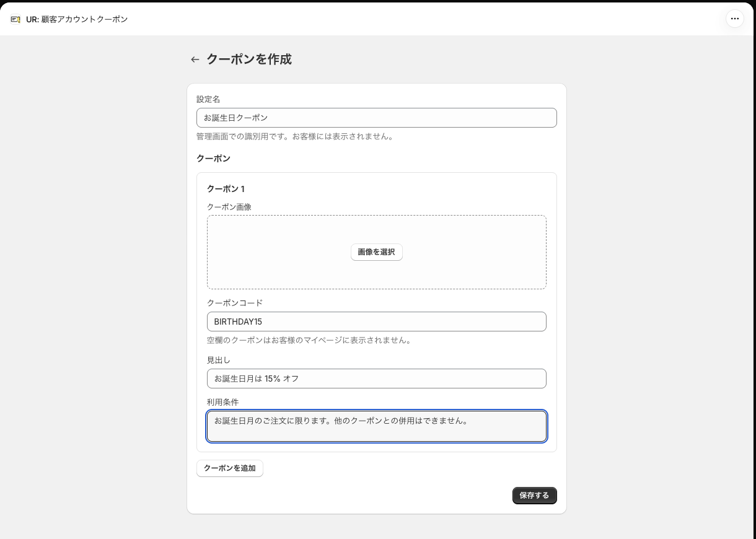Click 画像を選択 button
This screenshot has height=539, width=756.
(377, 252)
